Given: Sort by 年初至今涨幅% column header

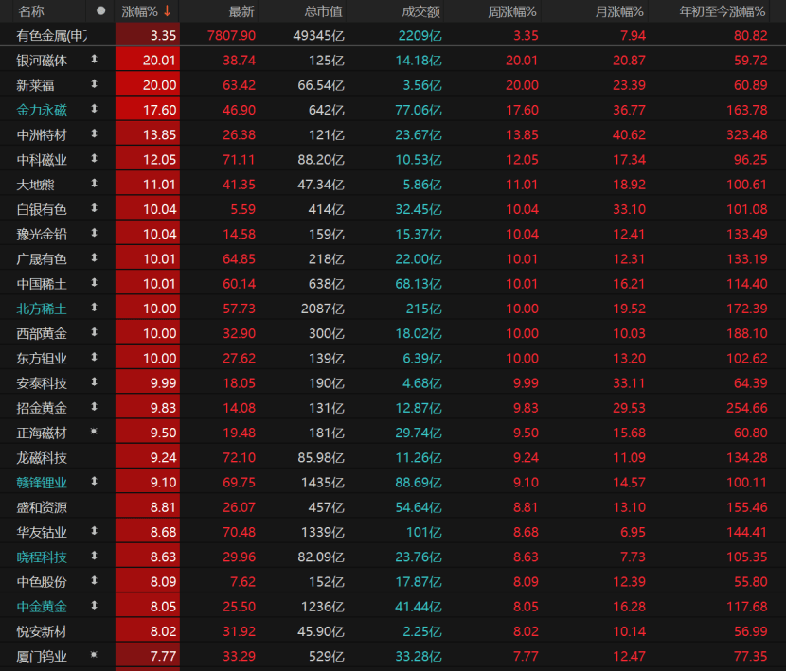Looking at the screenshot, I should tap(723, 11).
